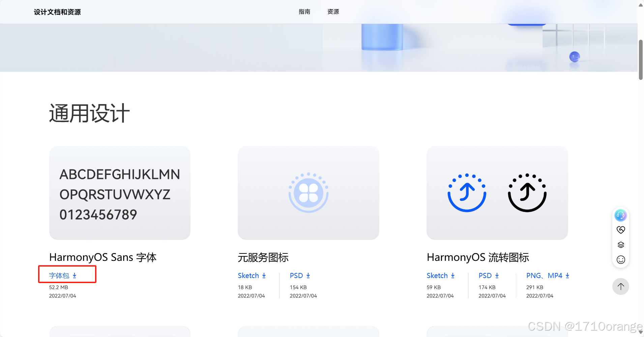Click the 52.2 MB file size text
Viewport: 644px width, 337px height.
pyautogui.click(x=59, y=287)
